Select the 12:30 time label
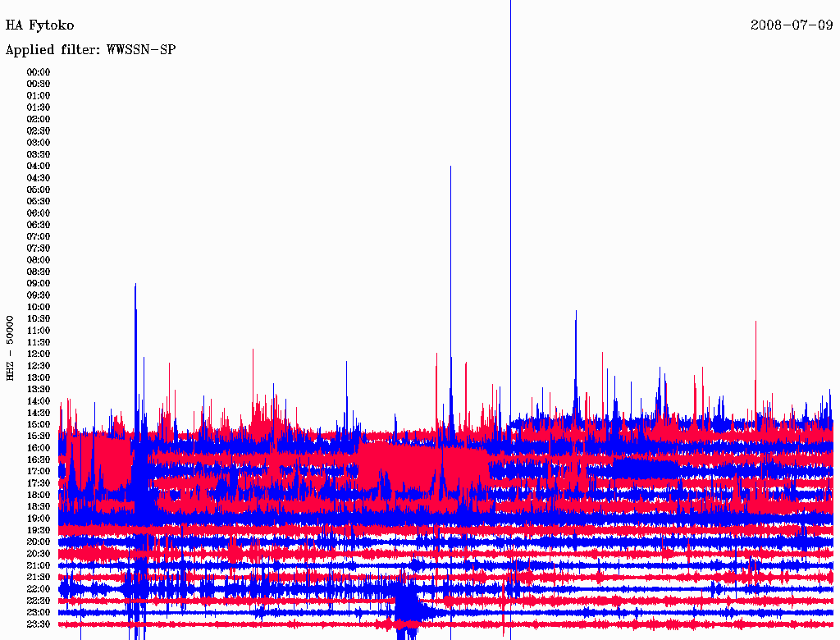 [38, 366]
